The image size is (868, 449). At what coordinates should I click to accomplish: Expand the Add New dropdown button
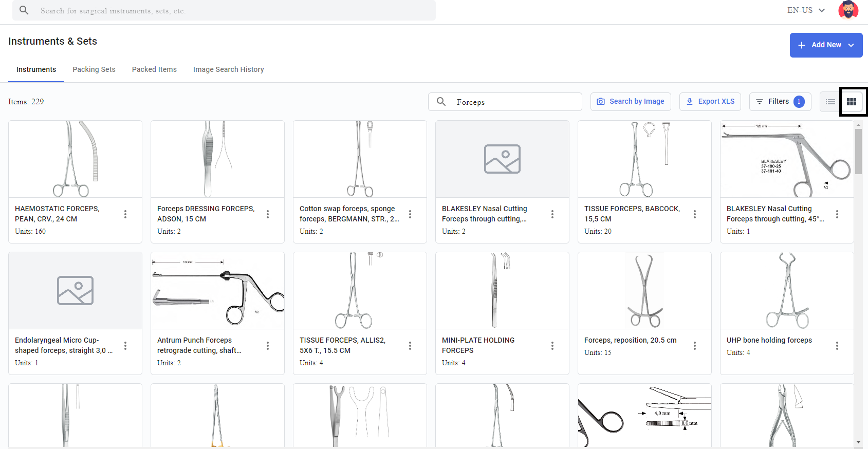pos(826,45)
